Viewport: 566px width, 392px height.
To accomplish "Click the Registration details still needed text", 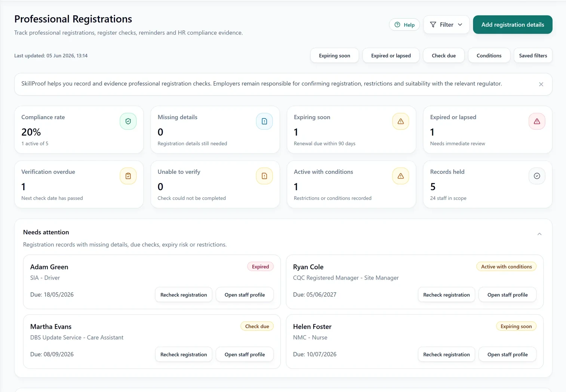I will pos(192,143).
